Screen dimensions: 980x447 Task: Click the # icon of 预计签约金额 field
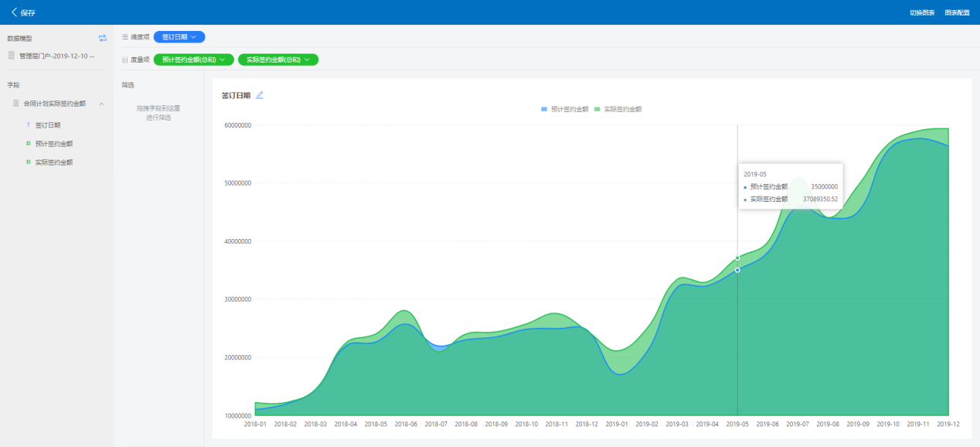29,143
